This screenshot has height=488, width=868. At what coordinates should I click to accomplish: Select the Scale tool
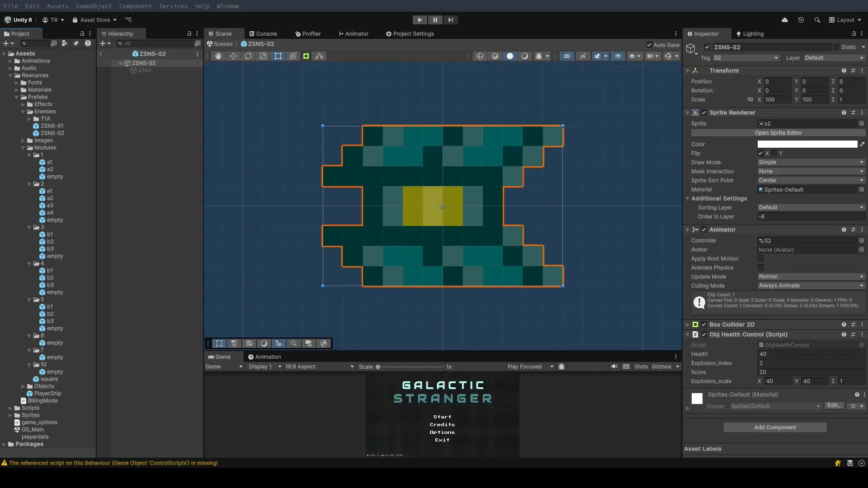pos(263,56)
